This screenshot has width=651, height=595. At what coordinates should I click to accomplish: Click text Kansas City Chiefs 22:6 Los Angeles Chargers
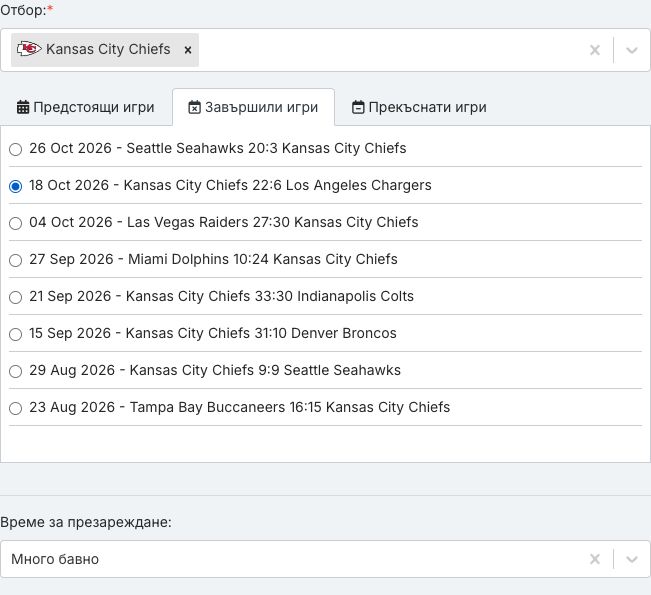[277, 185]
